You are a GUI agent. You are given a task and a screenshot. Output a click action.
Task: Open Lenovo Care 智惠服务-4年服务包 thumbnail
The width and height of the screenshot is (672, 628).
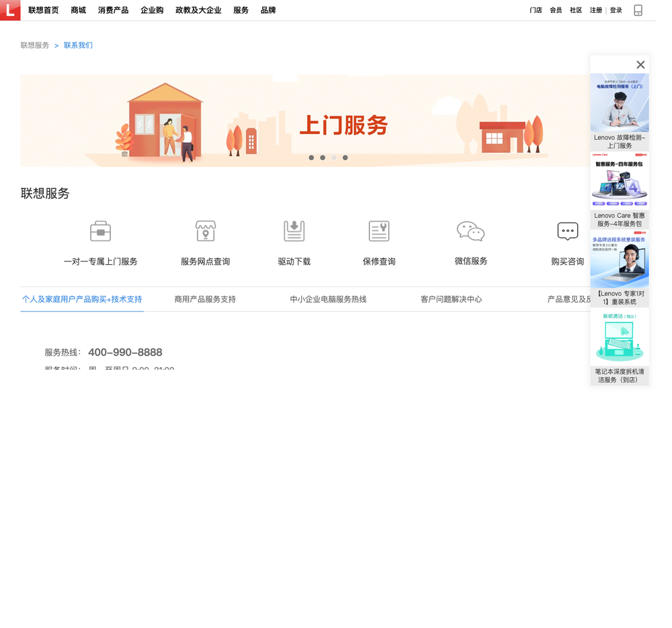[x=620, y=181]
